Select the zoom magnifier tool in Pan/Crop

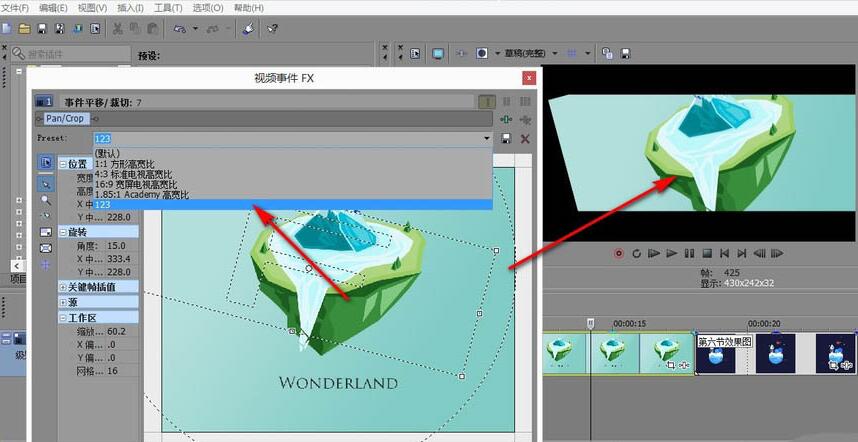(46, 199)
